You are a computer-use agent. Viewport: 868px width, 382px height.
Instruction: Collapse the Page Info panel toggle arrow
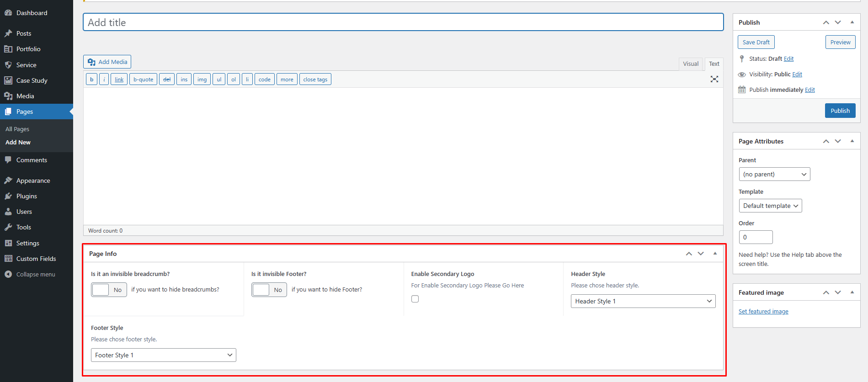(715, 254)
